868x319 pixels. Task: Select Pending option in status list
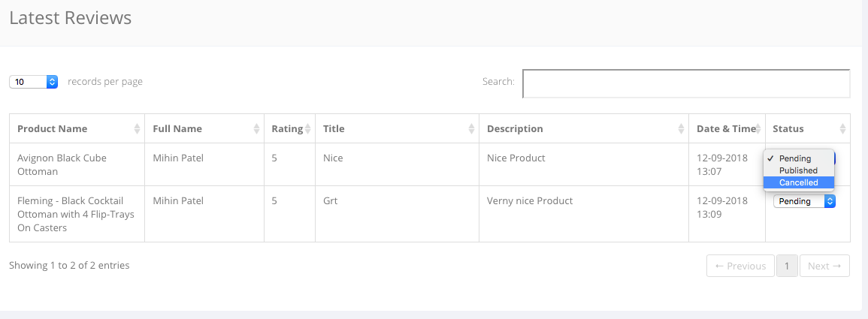(795, 158)
